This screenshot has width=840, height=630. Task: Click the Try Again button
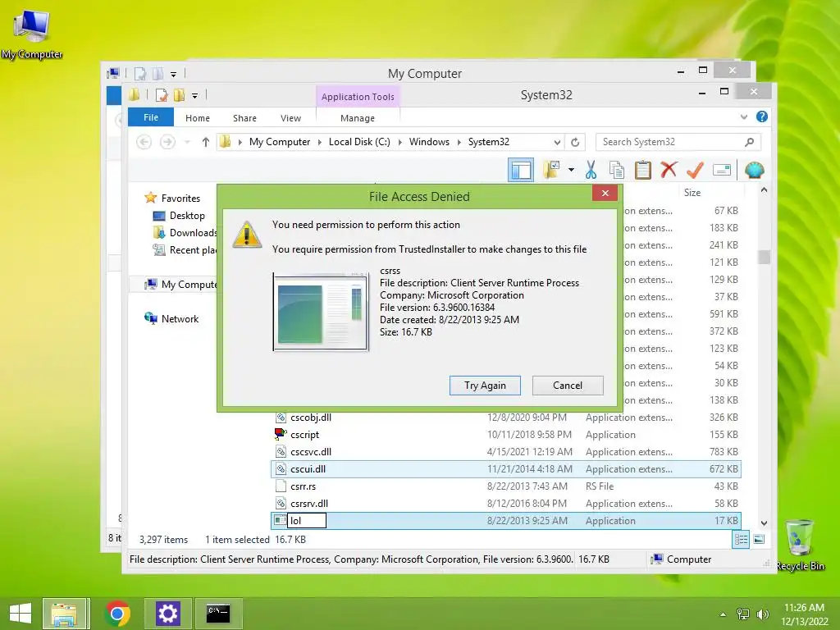pos(485,386)
